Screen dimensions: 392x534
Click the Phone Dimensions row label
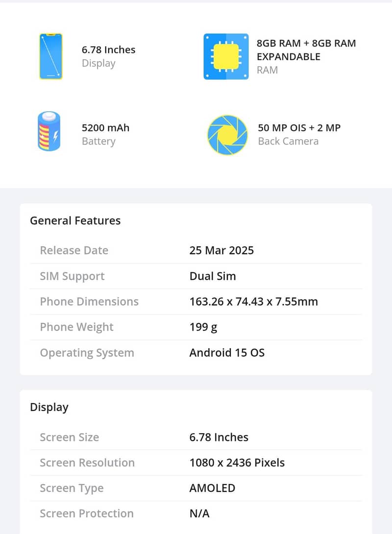click(x=89, y=302)
